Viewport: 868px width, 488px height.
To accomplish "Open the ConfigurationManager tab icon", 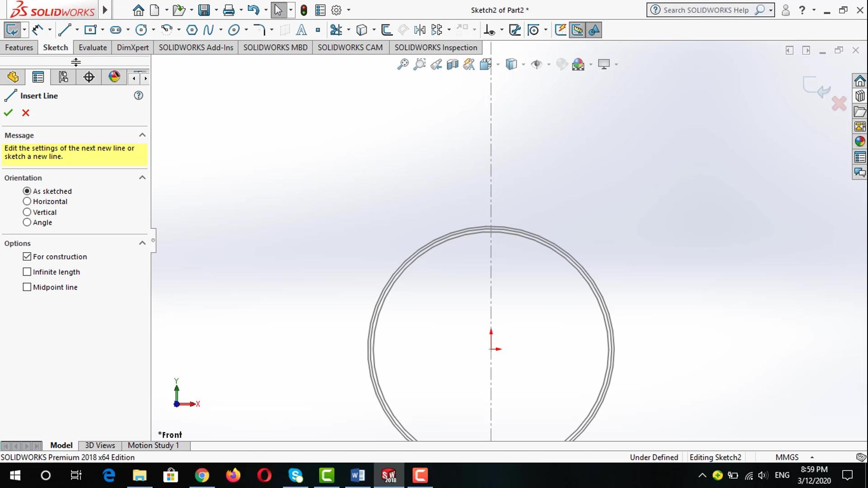I will pos(63,77).
